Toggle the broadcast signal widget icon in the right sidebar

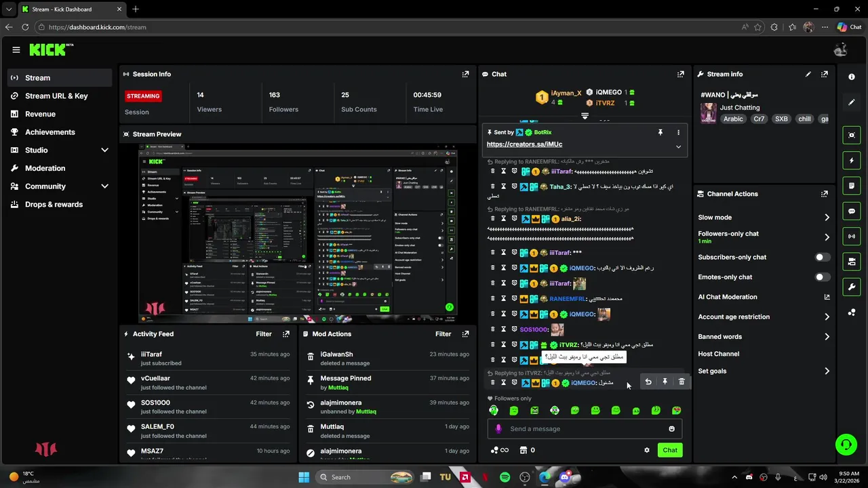pyautogui.click(x=852, y=236)
